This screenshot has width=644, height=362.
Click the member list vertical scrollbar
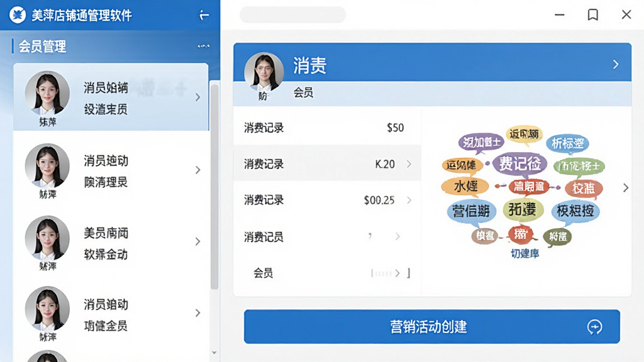point(214,187)
